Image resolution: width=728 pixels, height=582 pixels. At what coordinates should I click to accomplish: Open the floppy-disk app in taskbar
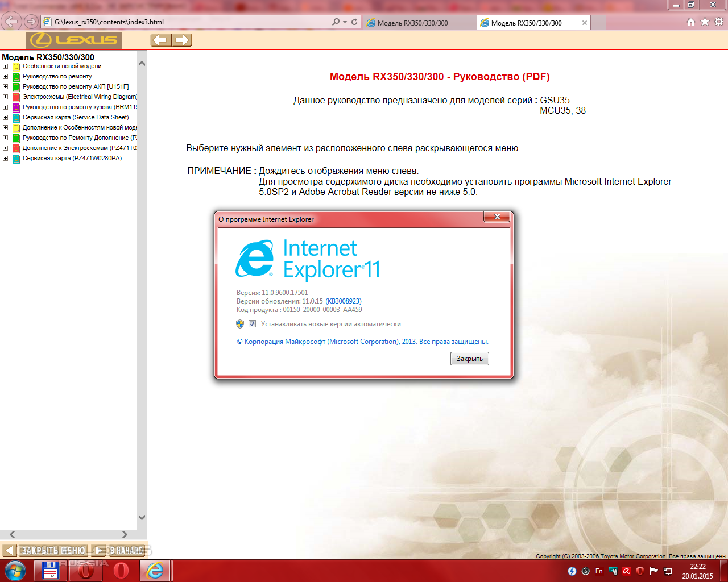point(51,571)
